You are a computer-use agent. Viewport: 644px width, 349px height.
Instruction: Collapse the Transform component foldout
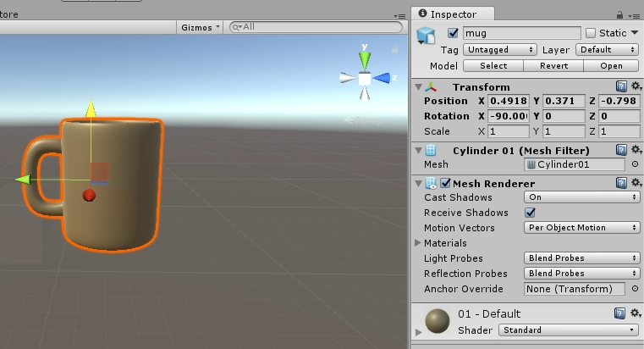point(419,86)
